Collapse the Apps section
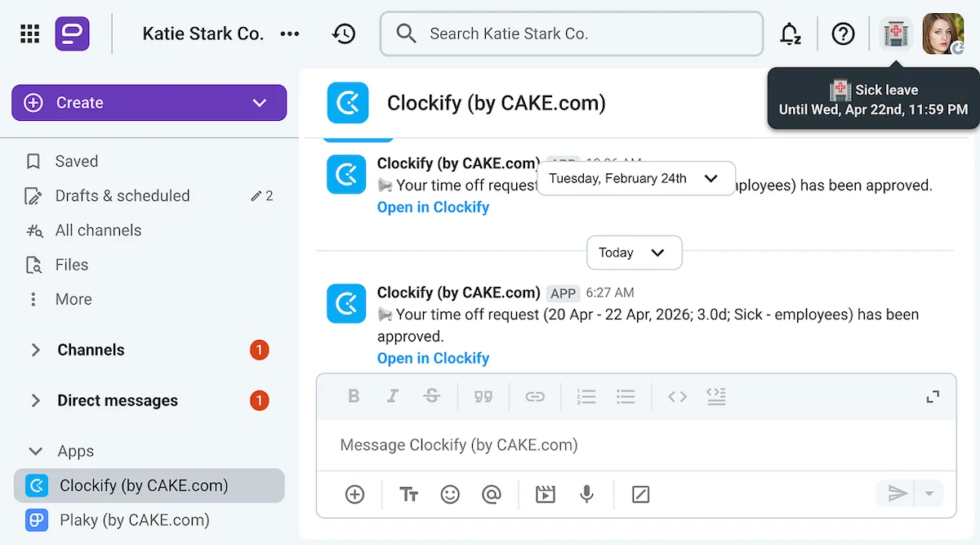The height and width of the screenshot is (545, 980). [34, 450]
